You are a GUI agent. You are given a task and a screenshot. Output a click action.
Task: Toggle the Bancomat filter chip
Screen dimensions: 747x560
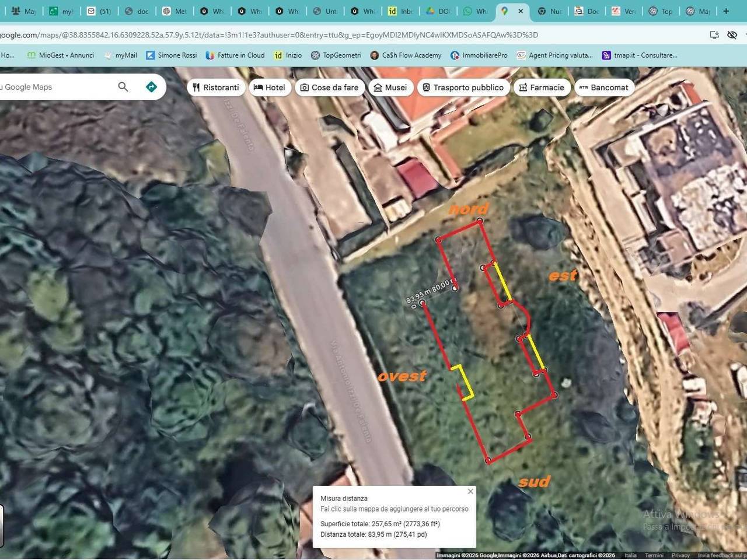(x=603, y=87)
